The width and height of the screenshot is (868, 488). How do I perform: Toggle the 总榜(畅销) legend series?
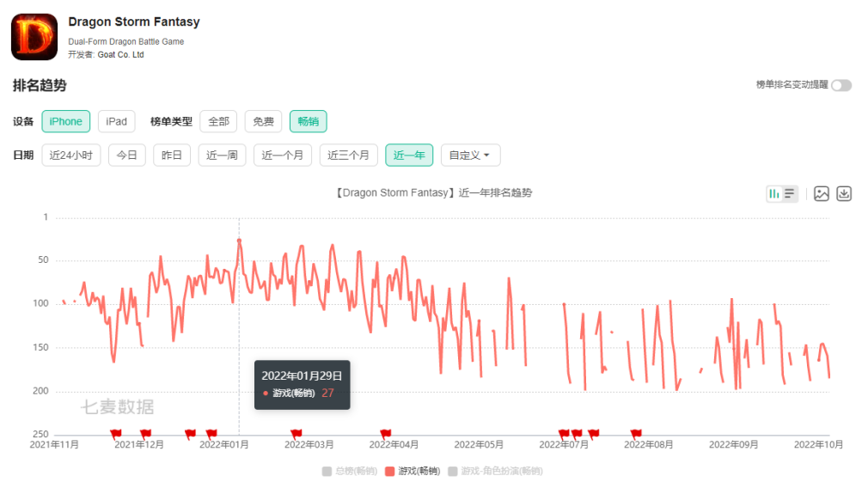[349, 471]
